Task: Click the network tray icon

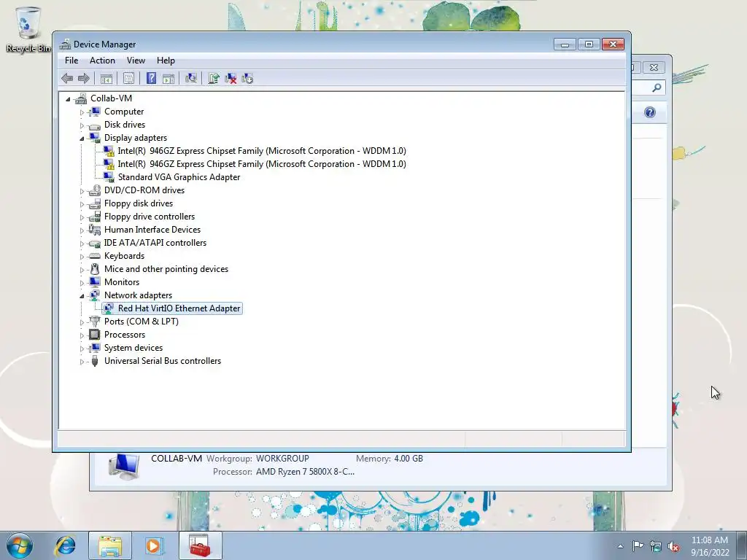Action: click(656, 546)
